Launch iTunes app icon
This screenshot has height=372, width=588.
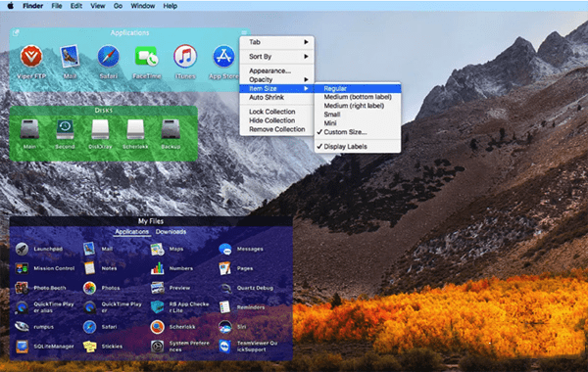click(x=185, y=57)
